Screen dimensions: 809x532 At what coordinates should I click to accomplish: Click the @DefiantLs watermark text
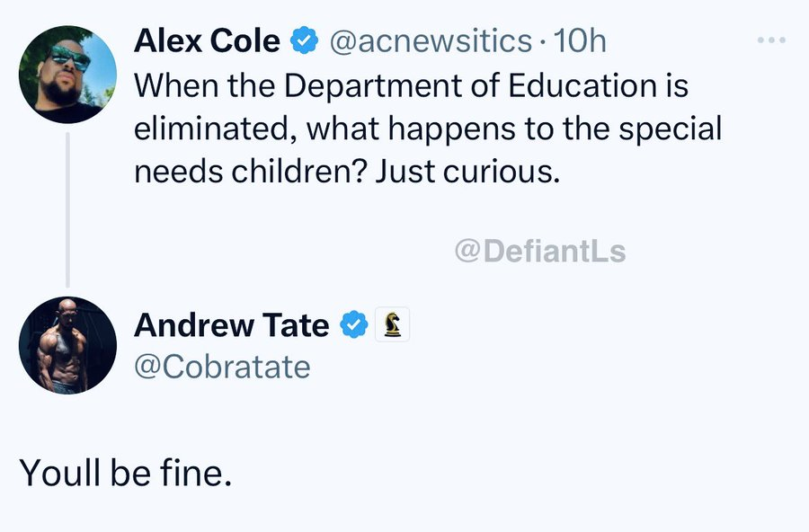point(540,252)
